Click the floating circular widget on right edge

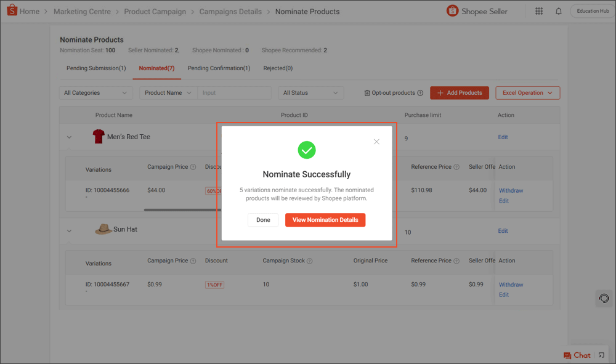click(603, 298)
